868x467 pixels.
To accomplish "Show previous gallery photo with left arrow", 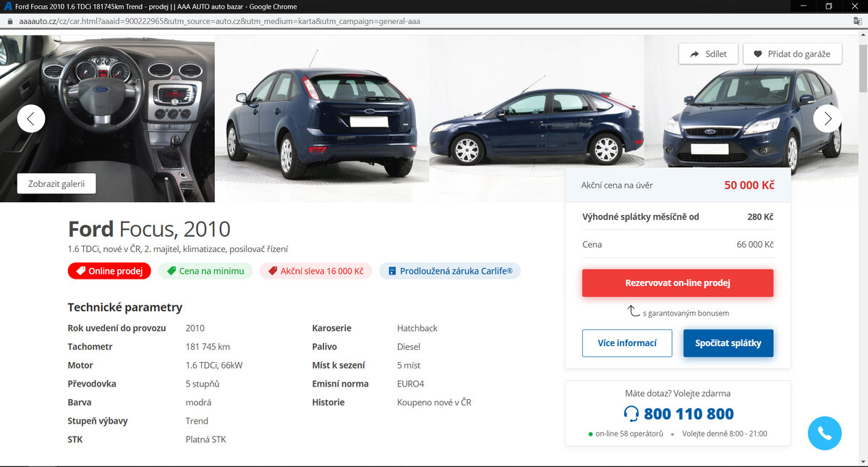I will tap(31, 118).
